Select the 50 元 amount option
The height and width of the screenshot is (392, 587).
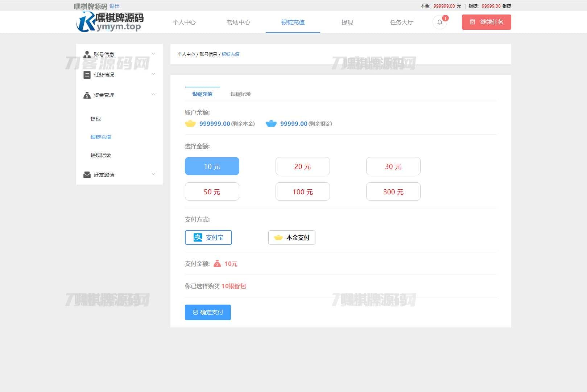[x=212, y=191]
